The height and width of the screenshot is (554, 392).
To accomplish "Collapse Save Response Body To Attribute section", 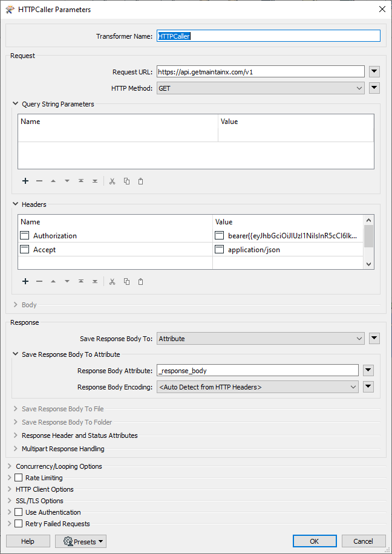I will 15,354.
